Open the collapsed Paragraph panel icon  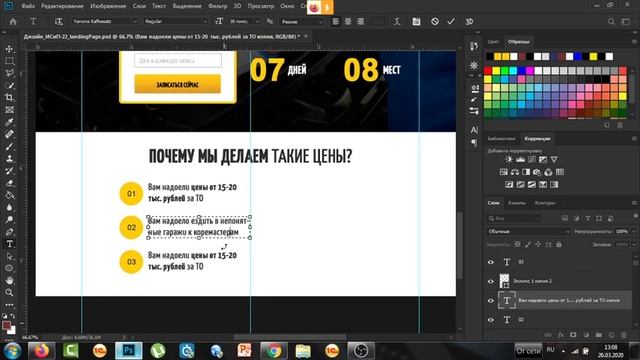click(x=474, y=142)
